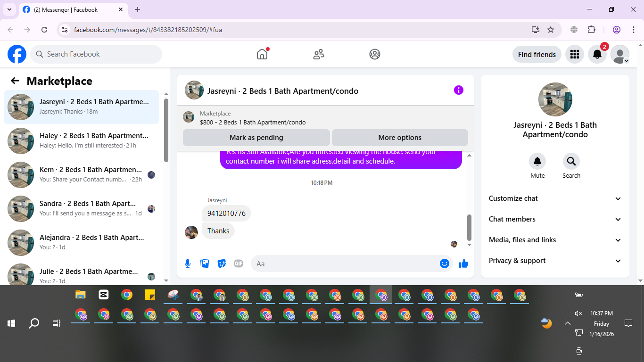Search in conversation magnifier icon
This screenshot has width=644, height=362.
pos(571,161)
